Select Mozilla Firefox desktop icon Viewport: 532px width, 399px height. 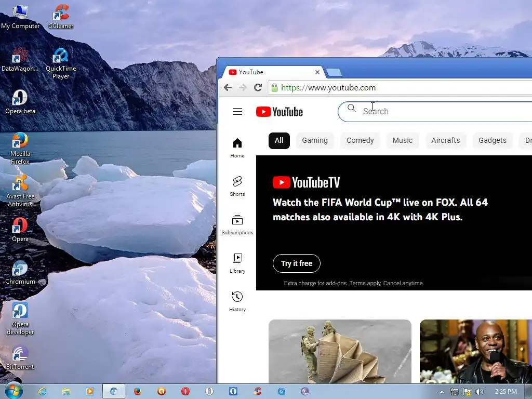tap(20, 148)
